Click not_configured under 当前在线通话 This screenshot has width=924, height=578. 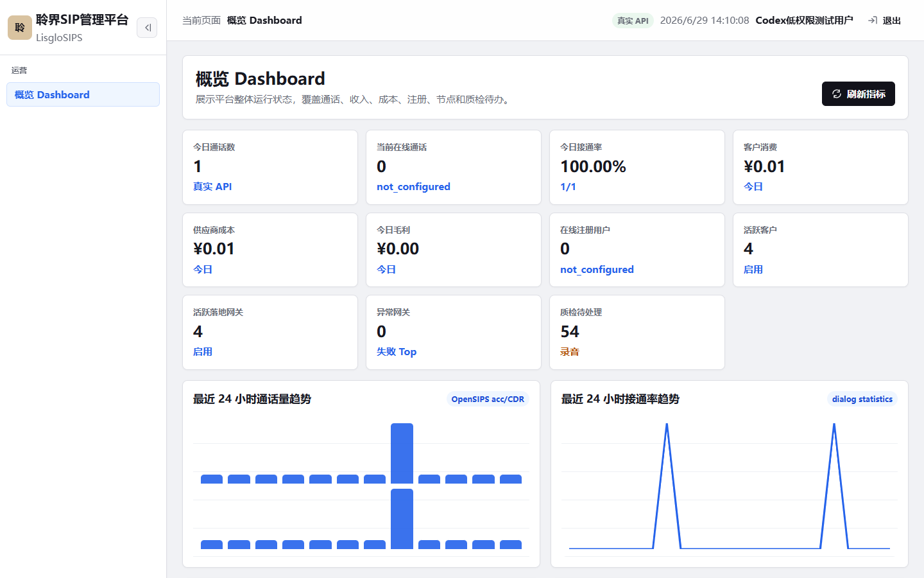pyautogui.click(x=413, y=187)
